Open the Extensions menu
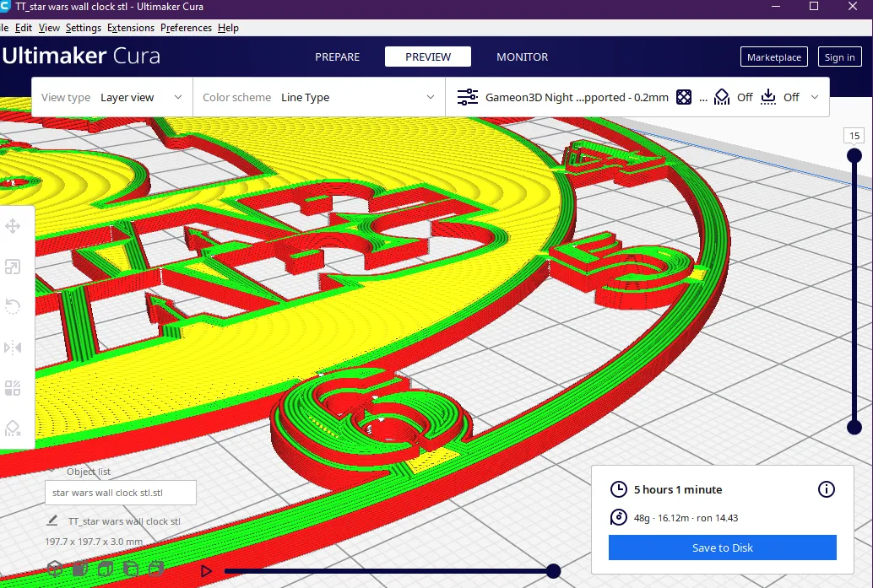Image resolution: width=873 pixels, height=588 pixels. tap(131, 28)
